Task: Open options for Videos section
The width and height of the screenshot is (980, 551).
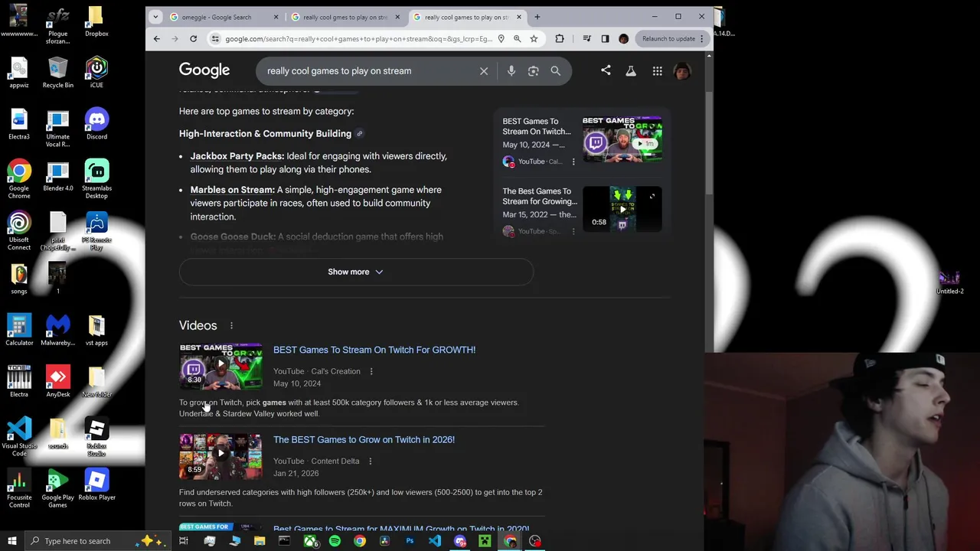Action: (231, 325)
